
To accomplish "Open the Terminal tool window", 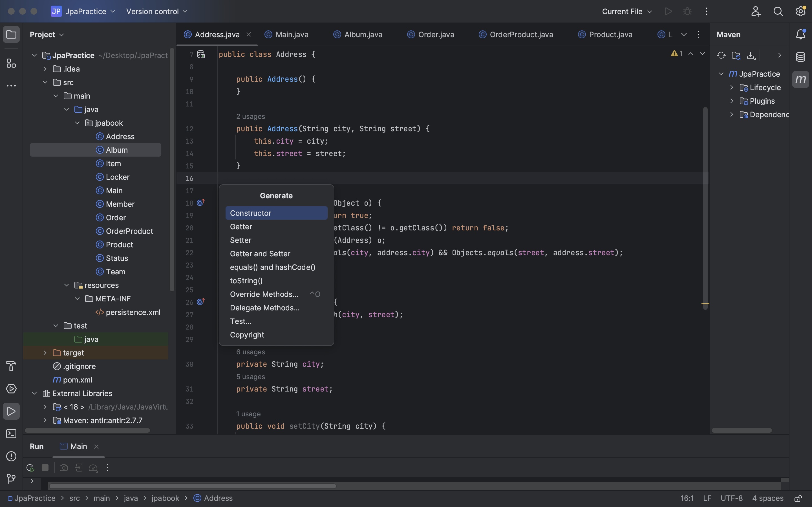I will coord(11,434).
